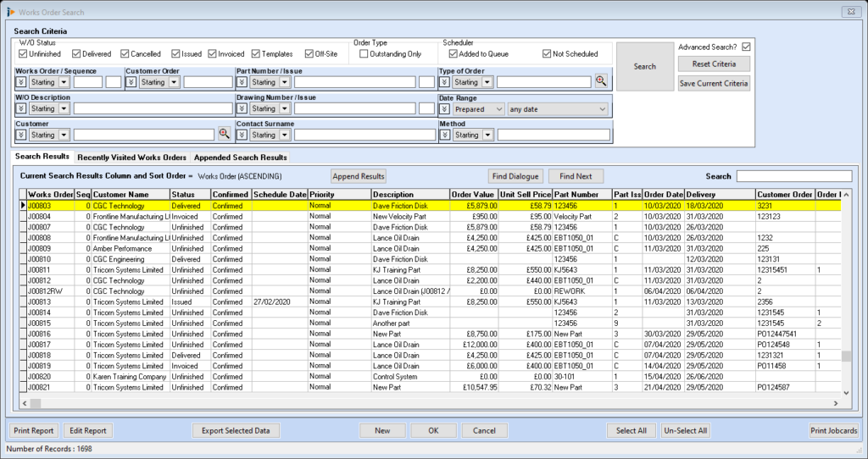Click the double-chevron icon beside Date Range
The height and width of the screenshot is (459, 868).
[x=444, y=108]
